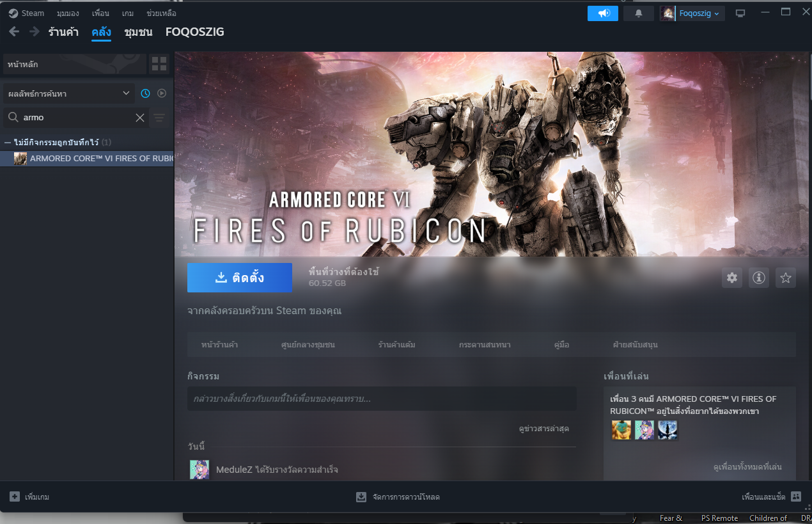Open the notifications bell
812x524 pixels.
[639, 13]
